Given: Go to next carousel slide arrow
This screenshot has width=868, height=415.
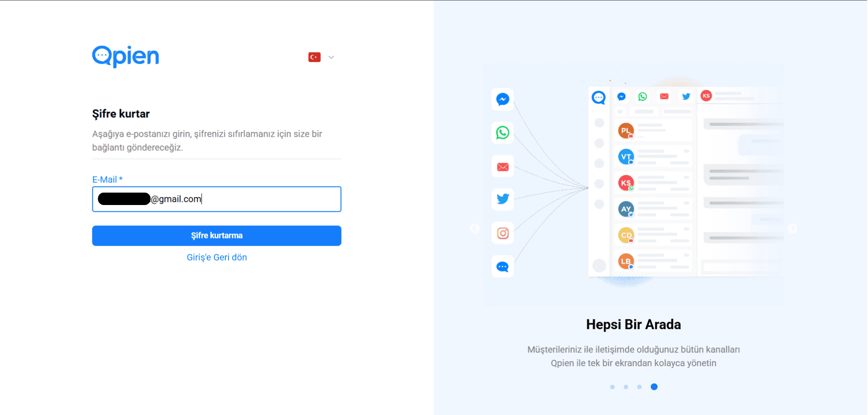Looking at the screenshot, I should pos(792,229).
